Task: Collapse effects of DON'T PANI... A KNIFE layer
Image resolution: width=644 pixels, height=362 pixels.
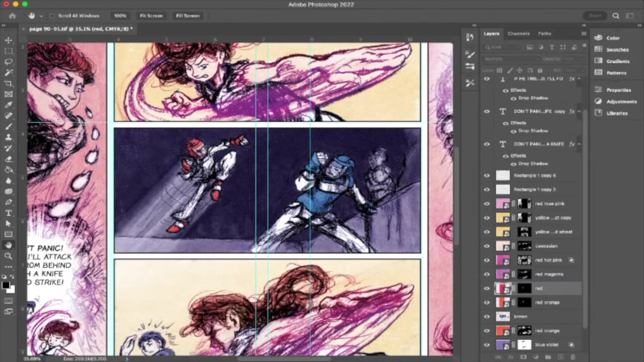Action: click(579, 144)
